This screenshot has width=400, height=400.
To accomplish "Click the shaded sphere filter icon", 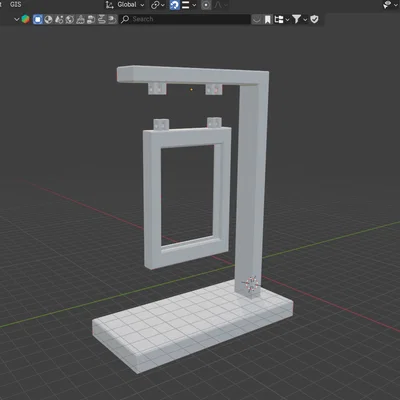I will (x=48, y=19).
